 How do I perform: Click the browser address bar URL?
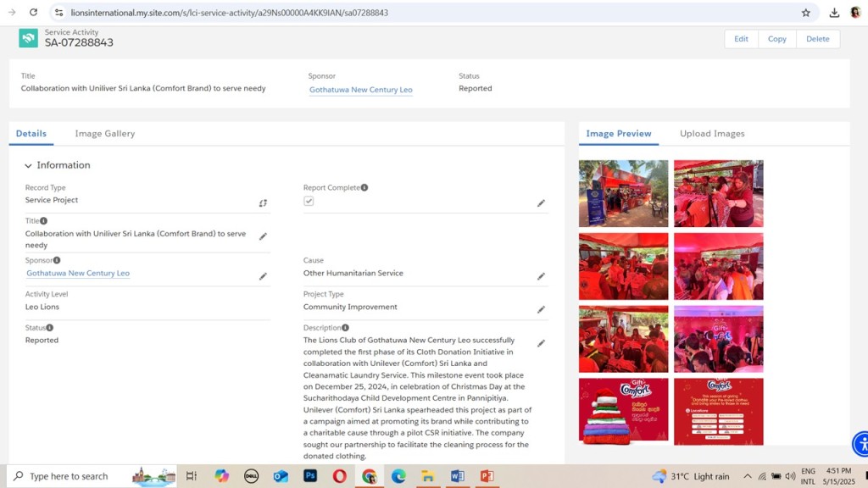pyautogui.click(x=229, y=13)
